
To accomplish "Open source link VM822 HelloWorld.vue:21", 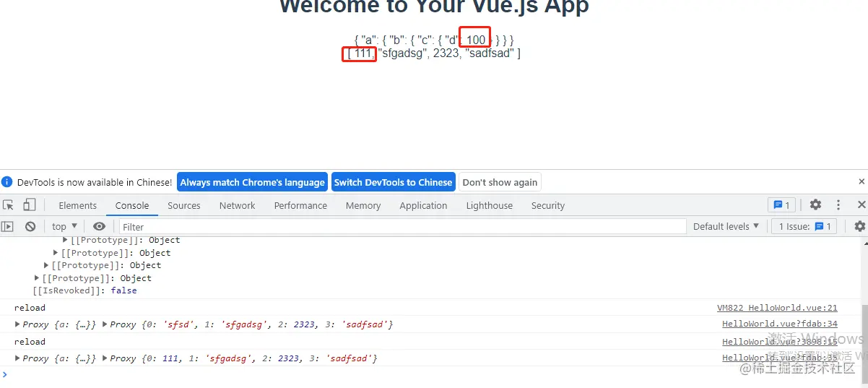I will (777, 308).
